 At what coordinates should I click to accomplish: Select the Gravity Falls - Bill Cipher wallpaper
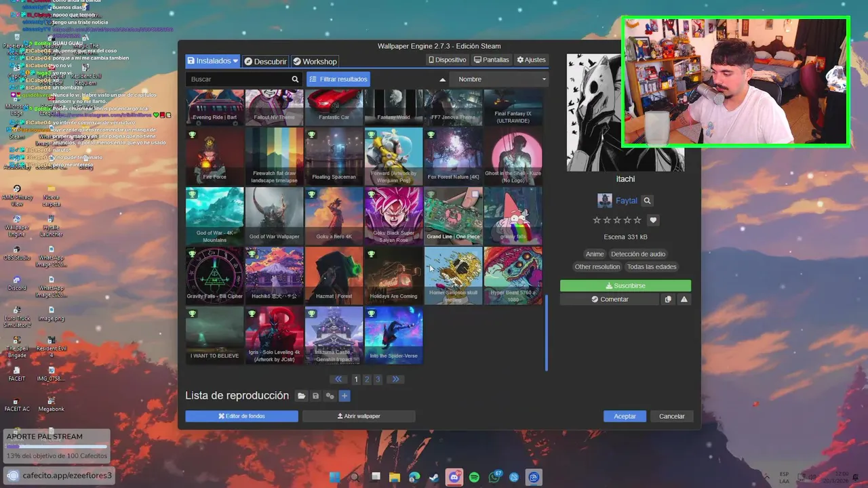pos(215,276)
